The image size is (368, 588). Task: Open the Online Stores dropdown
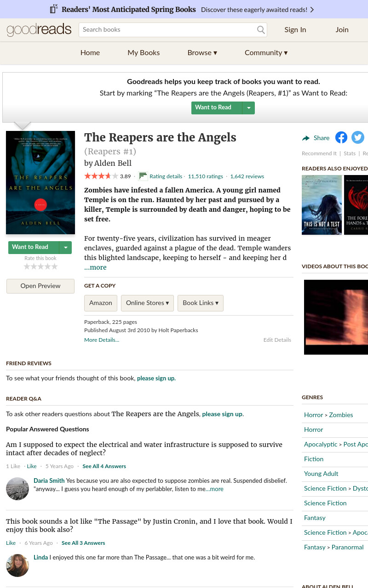point(147,303)
